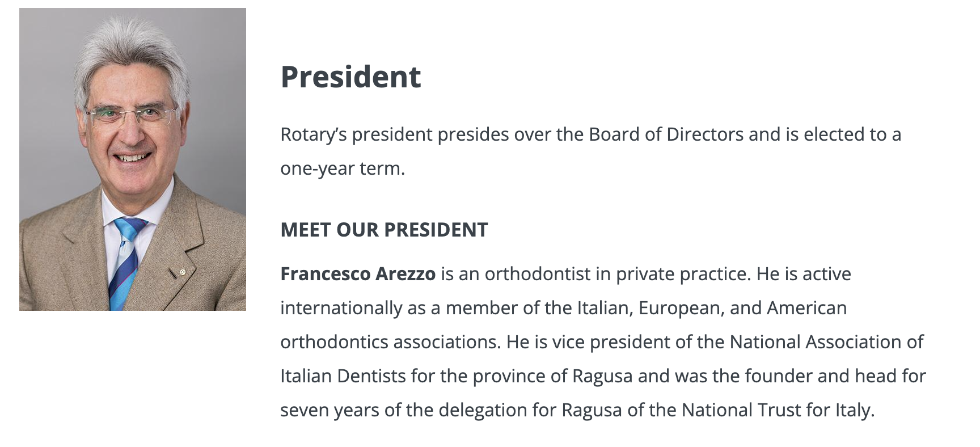Click the "President" heading
980x447 pixels.
point(350,77)
